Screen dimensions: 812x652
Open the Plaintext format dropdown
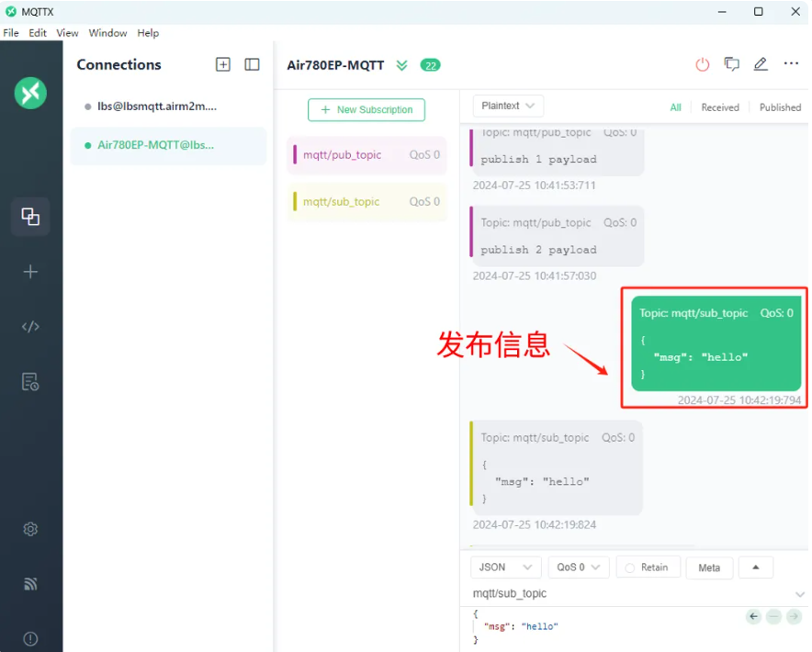pos(508,107)
